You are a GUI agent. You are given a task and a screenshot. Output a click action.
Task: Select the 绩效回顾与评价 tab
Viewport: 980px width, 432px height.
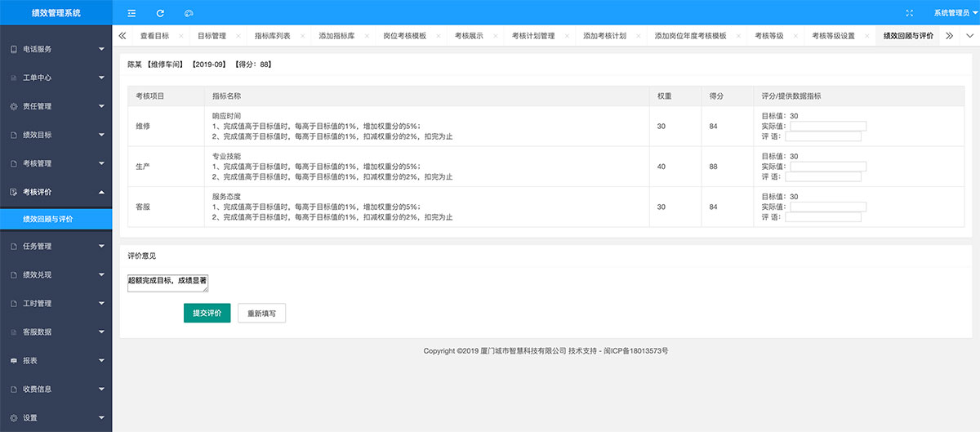(x=908, y=36)
